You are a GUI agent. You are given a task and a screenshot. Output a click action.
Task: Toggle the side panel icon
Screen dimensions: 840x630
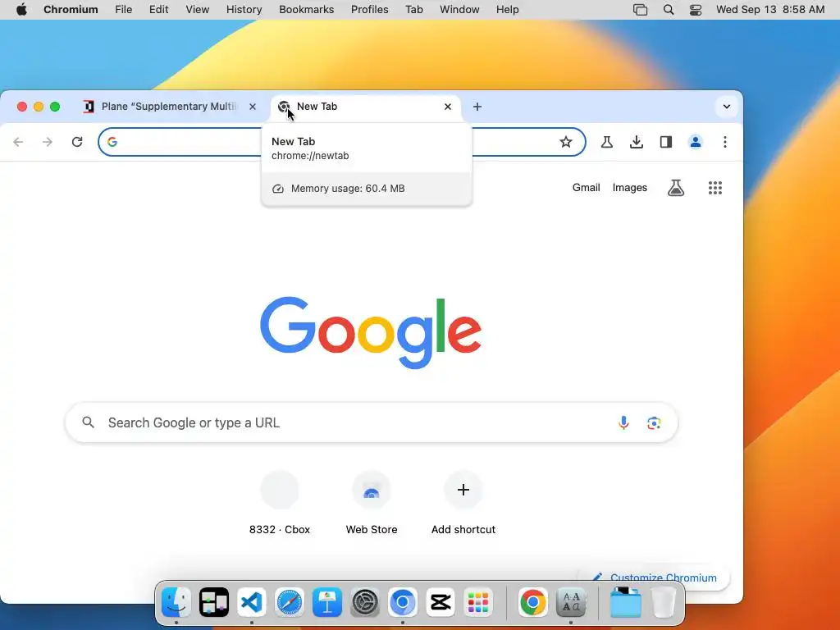(x=666, y=142)
